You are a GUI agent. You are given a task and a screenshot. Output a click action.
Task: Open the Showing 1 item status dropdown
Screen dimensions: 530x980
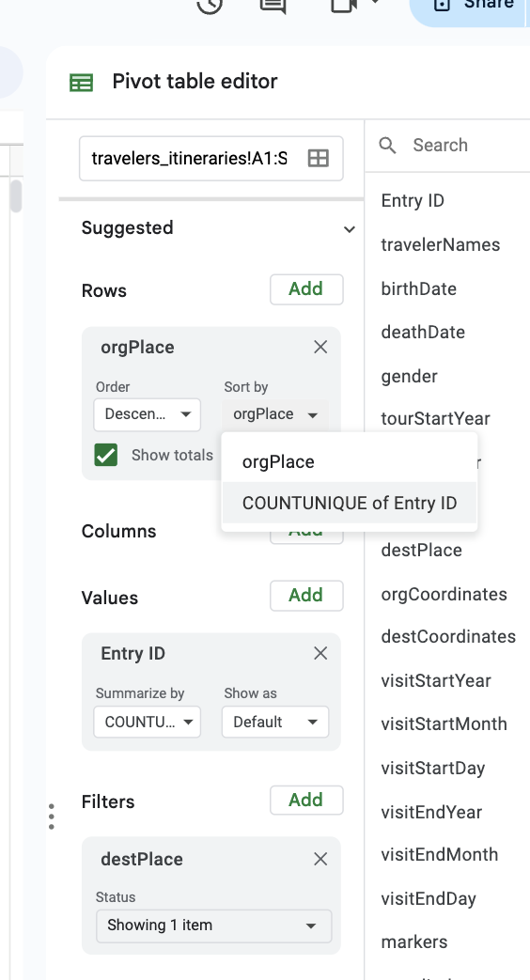[213, 926]
